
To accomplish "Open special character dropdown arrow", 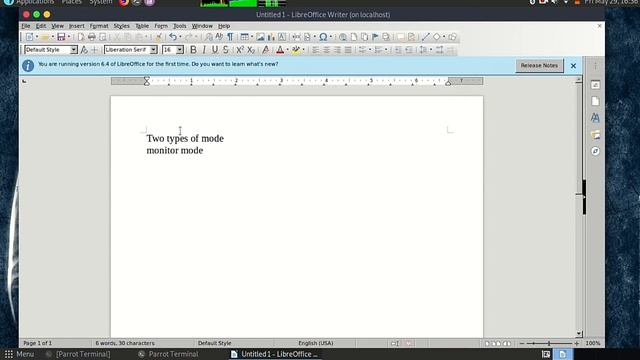I will [330, 37].
